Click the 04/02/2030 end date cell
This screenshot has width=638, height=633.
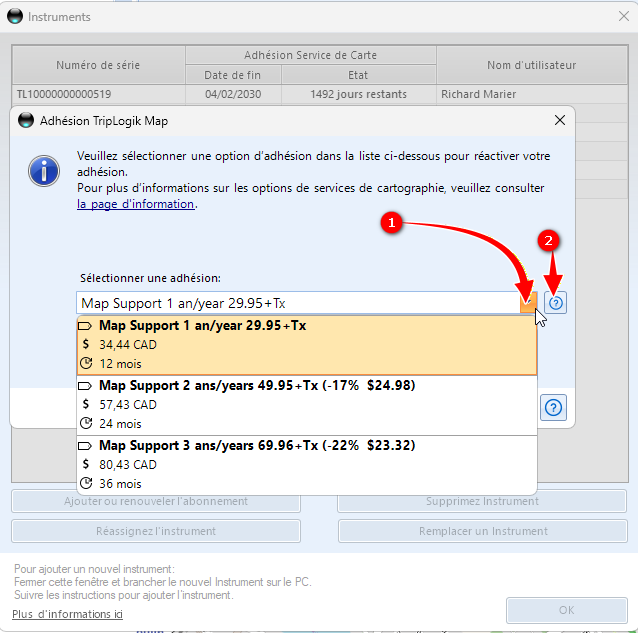[233, 94]
